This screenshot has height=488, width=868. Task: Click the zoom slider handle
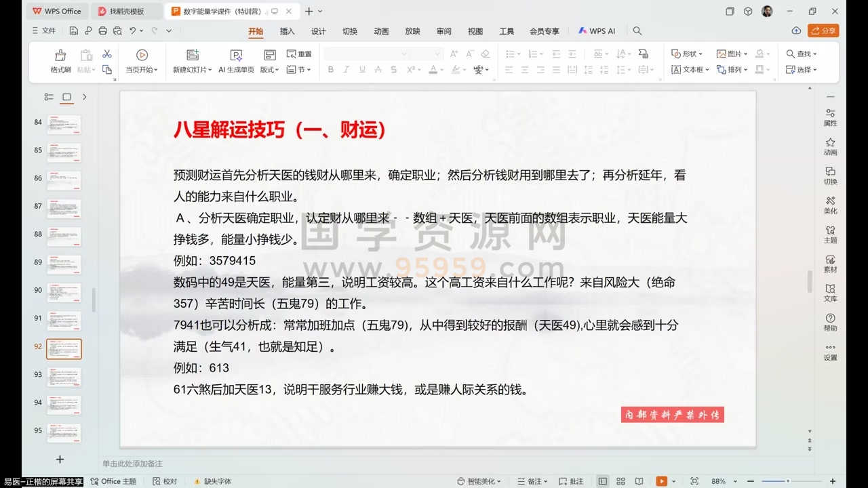(x=787, y=481)
